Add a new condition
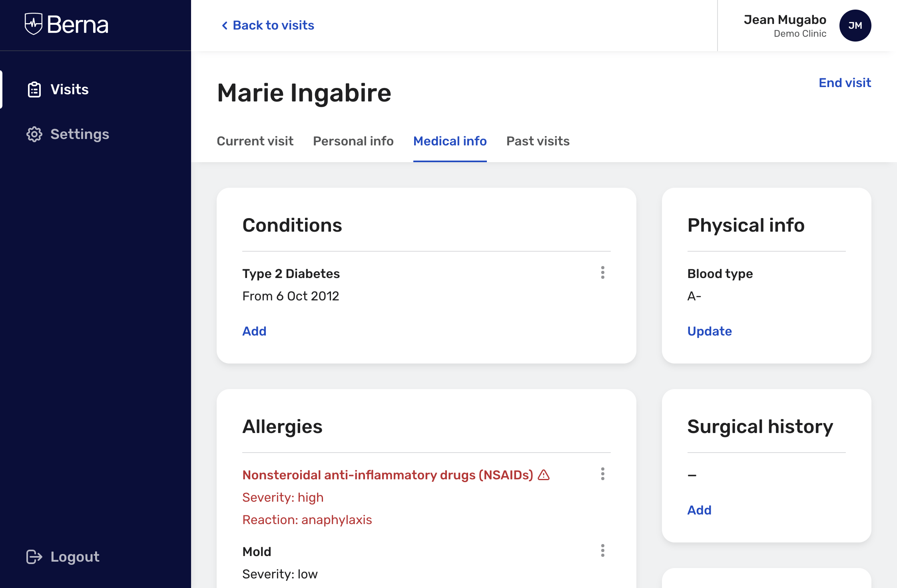The image size is (897, 588). [x=254, y=331]
